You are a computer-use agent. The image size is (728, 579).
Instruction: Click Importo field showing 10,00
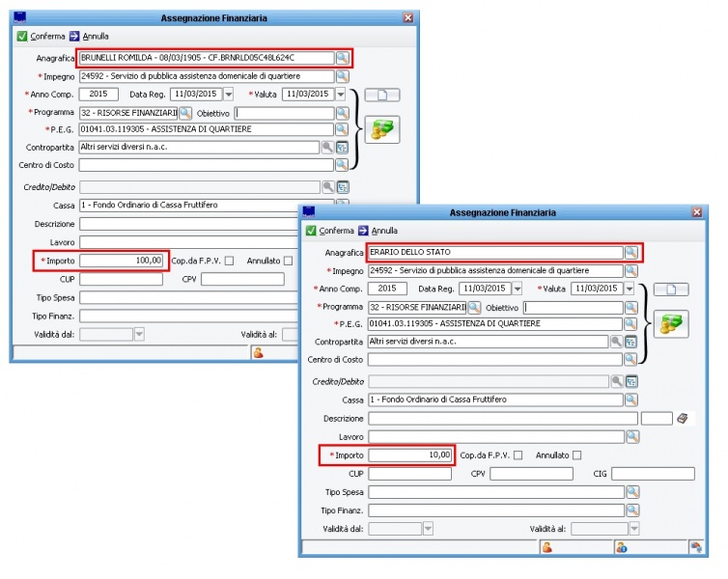point(410,455)
